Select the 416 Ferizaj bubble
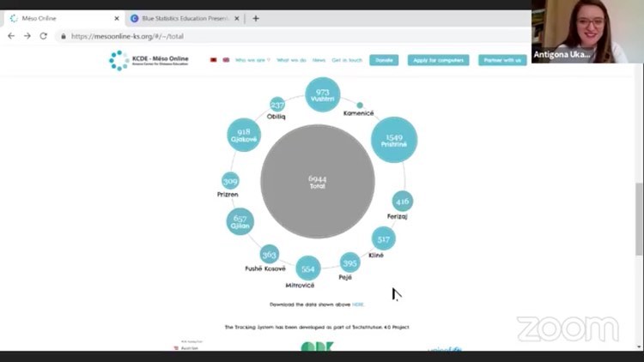Screen dimensions: 644x362 point(403,202)
